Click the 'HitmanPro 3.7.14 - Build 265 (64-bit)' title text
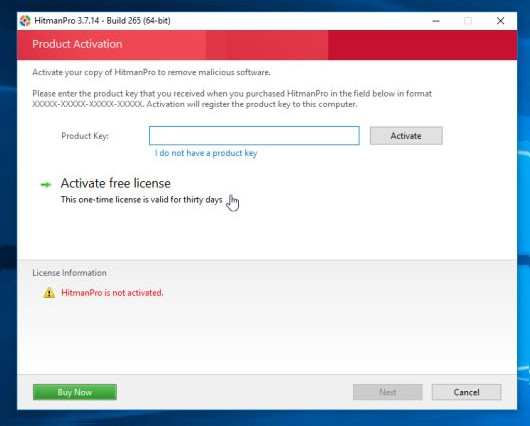 (102, 21)
